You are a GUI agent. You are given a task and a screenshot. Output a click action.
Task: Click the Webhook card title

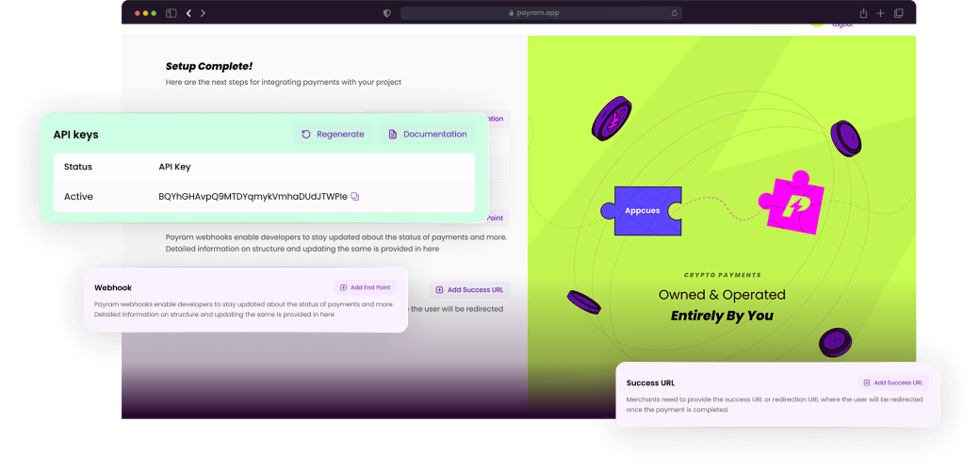(x=113, y=288)
